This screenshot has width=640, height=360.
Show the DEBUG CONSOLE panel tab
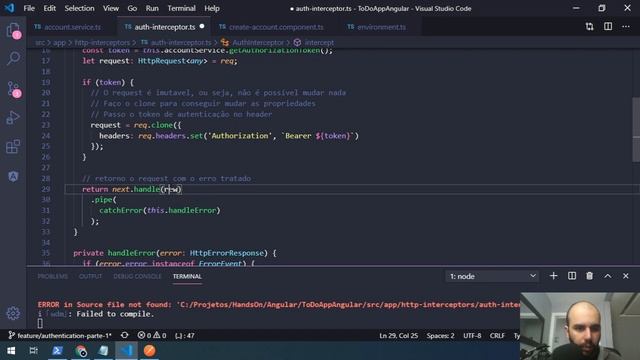coord(137,276)
